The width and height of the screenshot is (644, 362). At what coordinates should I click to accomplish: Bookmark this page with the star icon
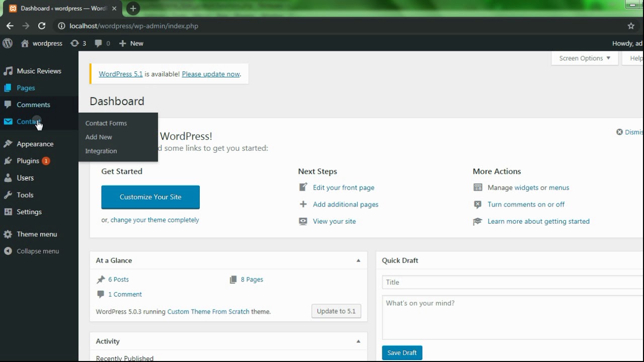631,26
